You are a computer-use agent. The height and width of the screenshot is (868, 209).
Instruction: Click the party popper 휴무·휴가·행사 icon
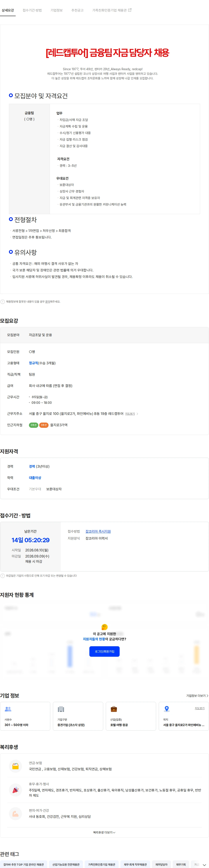tap(15, 790)
